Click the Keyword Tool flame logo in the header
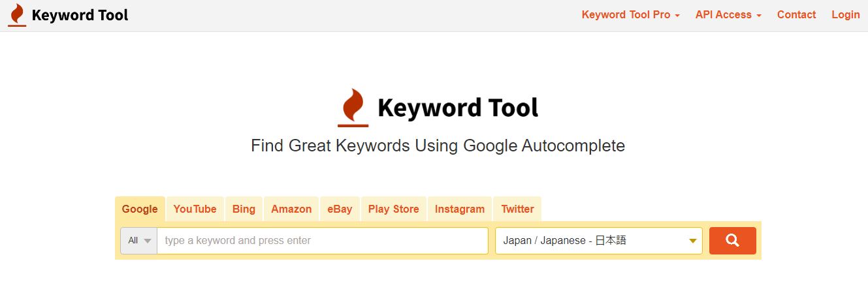The image size is (868, 291). pos(17,15)
